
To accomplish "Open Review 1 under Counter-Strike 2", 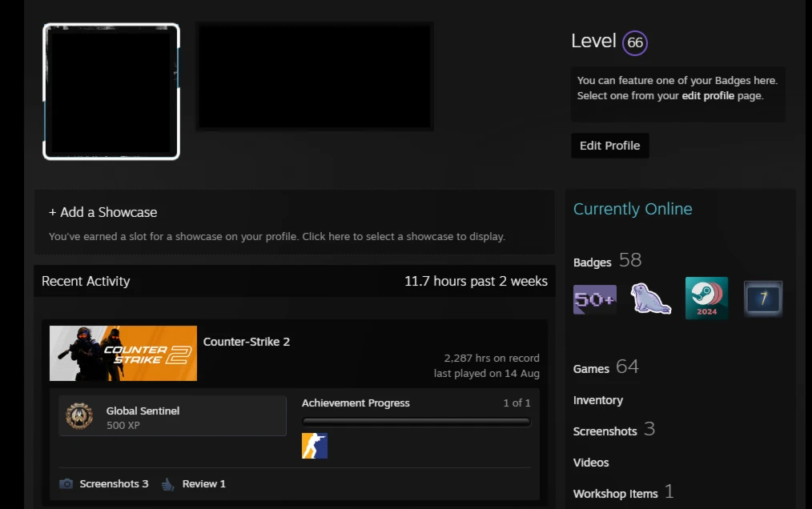I will coord(204,483).
